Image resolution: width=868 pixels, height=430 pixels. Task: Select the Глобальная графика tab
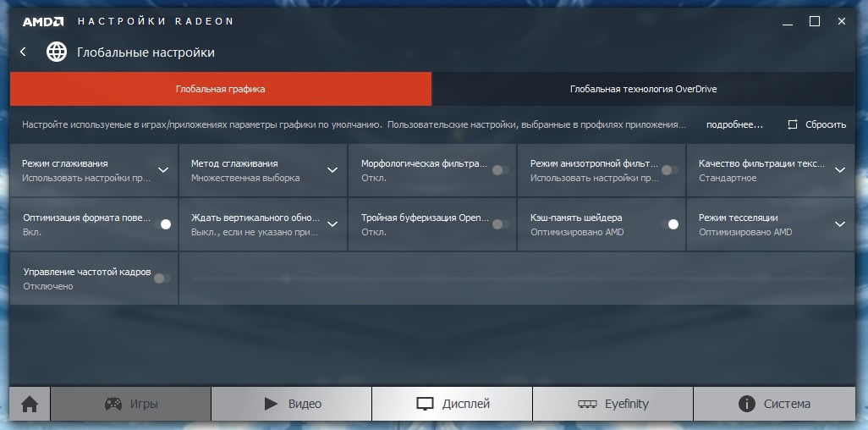click(220, 89)
